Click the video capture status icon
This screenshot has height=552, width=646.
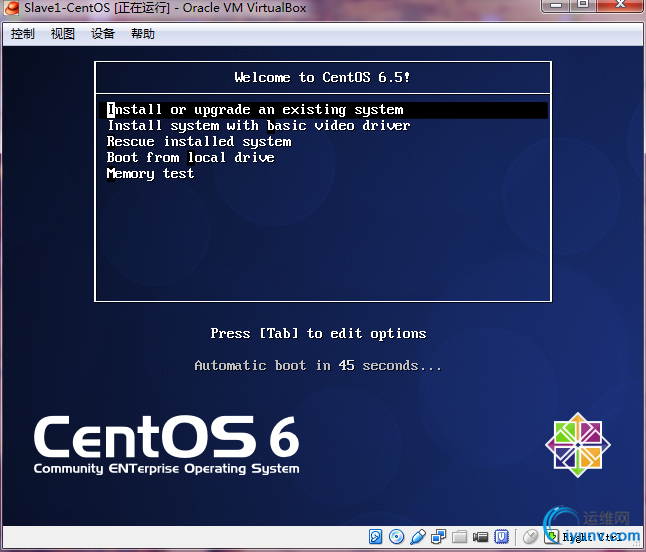click(x=480, y=536)
